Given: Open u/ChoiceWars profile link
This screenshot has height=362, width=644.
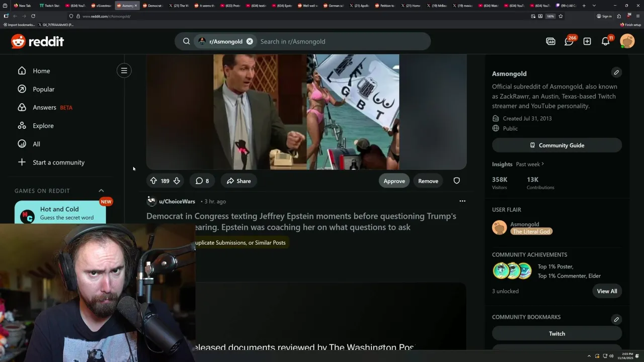Looking at the screenshot, I should pyautogui.click(x=177, y=201).
